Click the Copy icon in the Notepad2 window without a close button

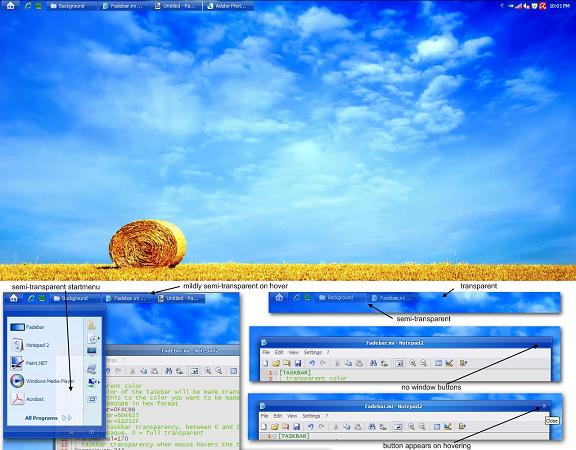pos(348,363)
